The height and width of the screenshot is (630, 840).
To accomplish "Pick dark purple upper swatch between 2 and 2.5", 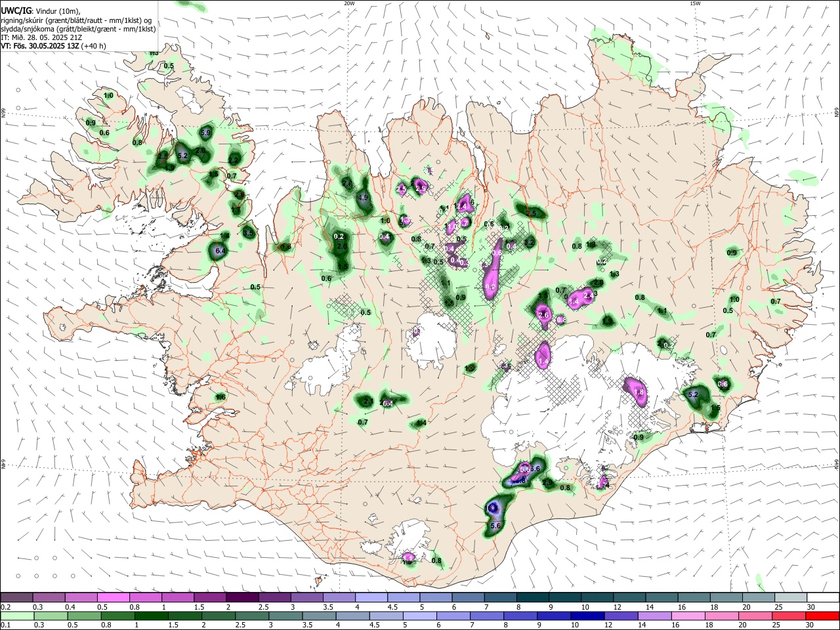I will pyautogui.click(x=242, y=597).
